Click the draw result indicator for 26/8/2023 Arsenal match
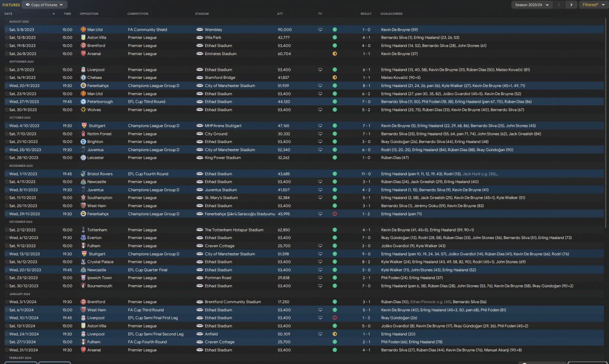The image size is (609, 364). pyautogui.click(x=334, y=54)
